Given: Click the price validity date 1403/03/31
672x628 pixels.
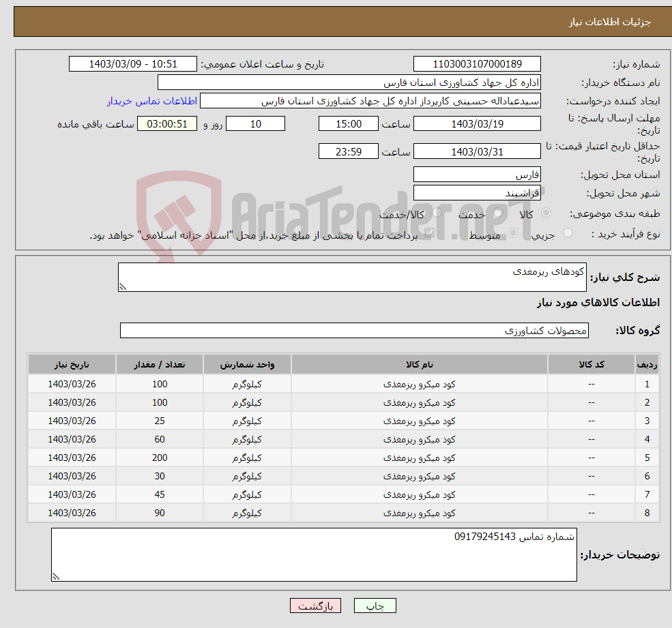Looking at the screenshot, I should coord(477,151).
